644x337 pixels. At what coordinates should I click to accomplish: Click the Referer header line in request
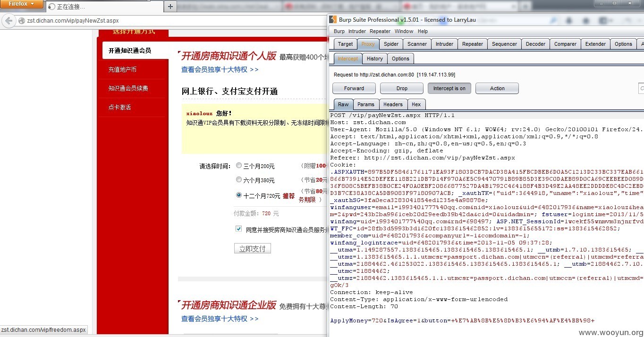click(x=423, y=158)
